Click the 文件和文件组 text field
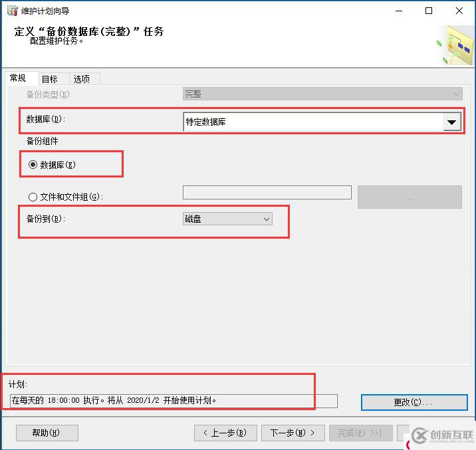 (267, 192)
